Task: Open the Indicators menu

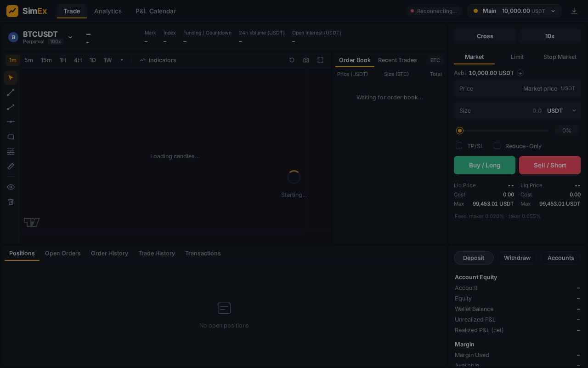Action: (x=158, y=60)
